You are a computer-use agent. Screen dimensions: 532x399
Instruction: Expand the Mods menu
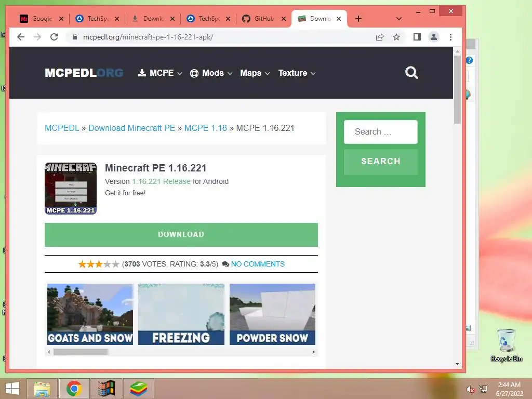coord(211,73)
